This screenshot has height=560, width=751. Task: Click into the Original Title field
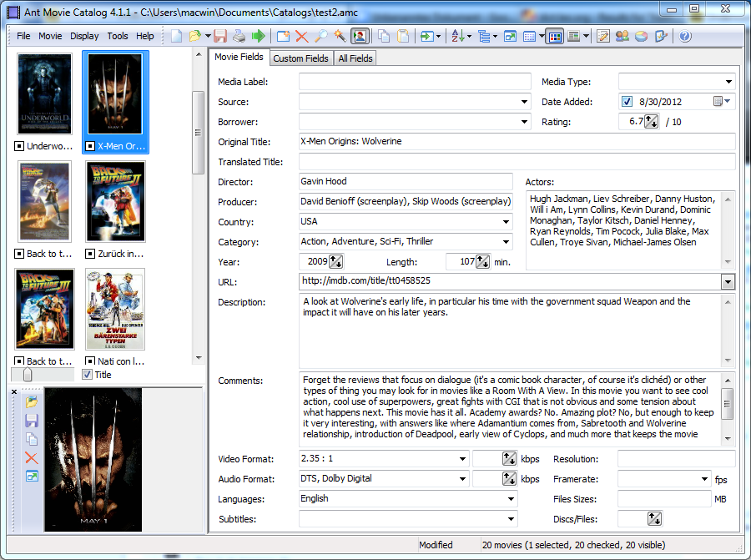click(x=517, y=142)
